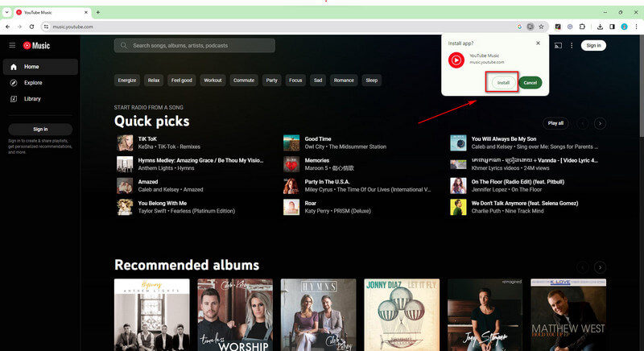Select the Commute mood chip
Screen dimensions: 644x351
(244, 81)
